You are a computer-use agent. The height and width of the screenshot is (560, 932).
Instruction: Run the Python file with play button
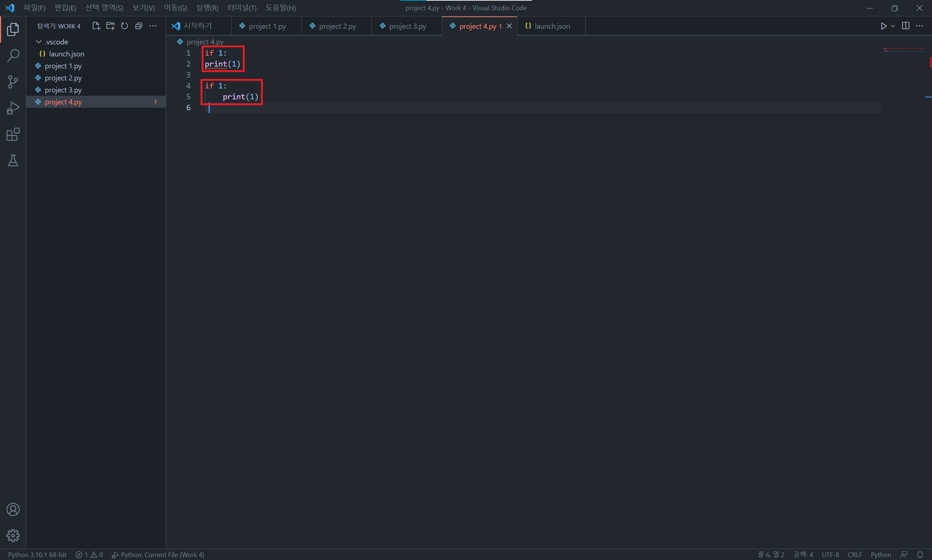(x=883, y=26)
